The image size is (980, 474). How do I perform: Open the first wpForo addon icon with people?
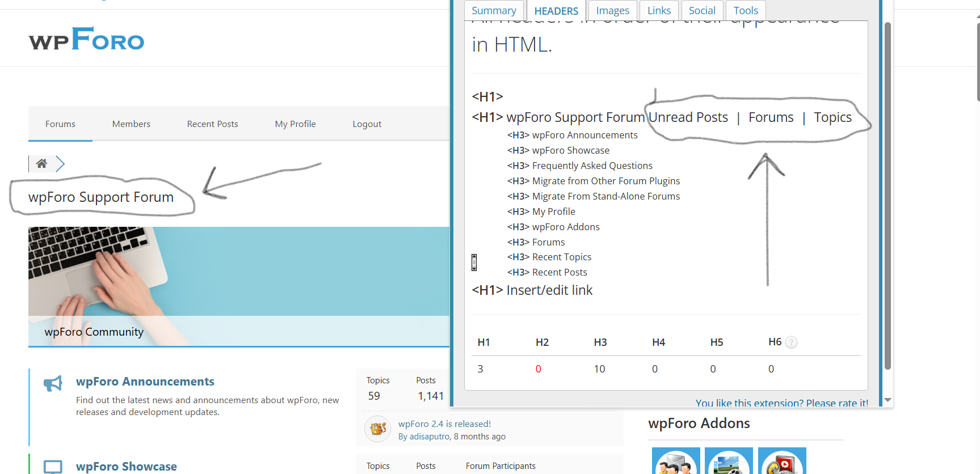pyautogui.click(x=676, y=461)
